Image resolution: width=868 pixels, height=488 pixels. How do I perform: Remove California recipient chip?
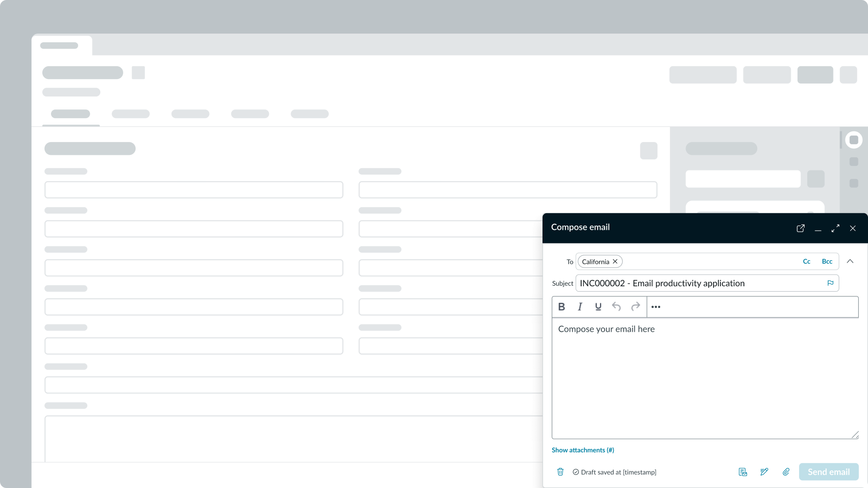pyautogui.click(x=615, y=261)
